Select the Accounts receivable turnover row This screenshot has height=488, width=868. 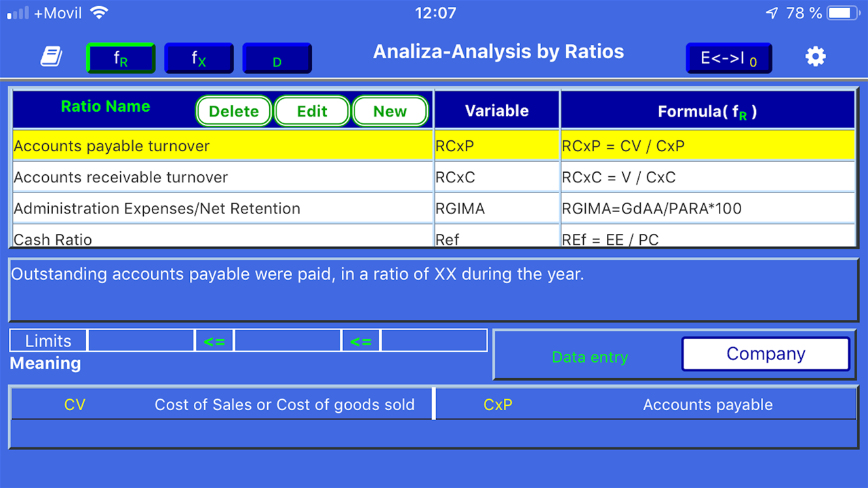[434, 178]
